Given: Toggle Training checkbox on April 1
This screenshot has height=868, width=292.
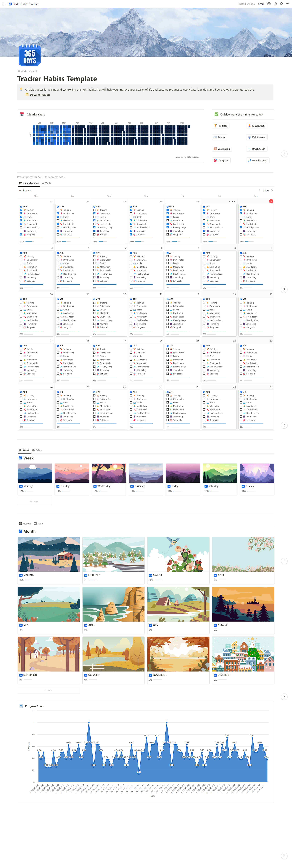Looking at the screenshot, I should point(204,210).
